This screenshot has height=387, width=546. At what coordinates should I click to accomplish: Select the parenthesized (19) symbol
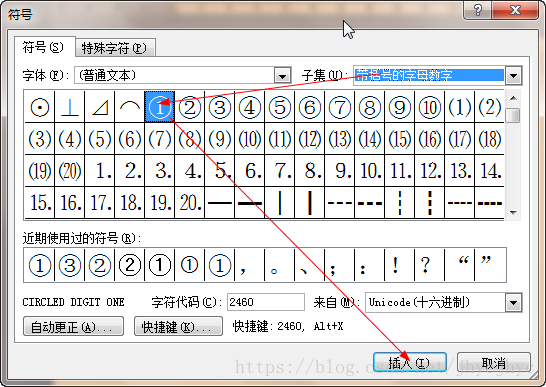click(40, 171)
